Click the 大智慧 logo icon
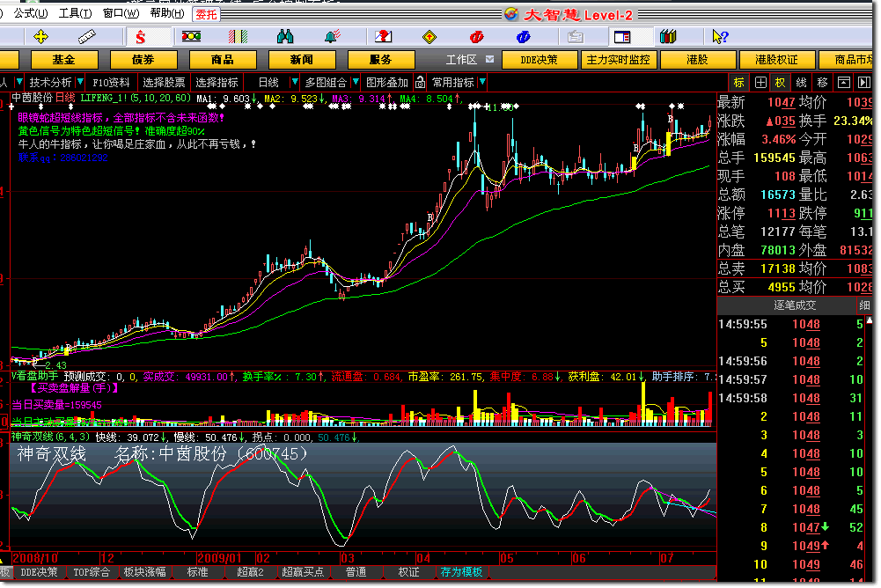881x588 pixels. pos(511,14)
